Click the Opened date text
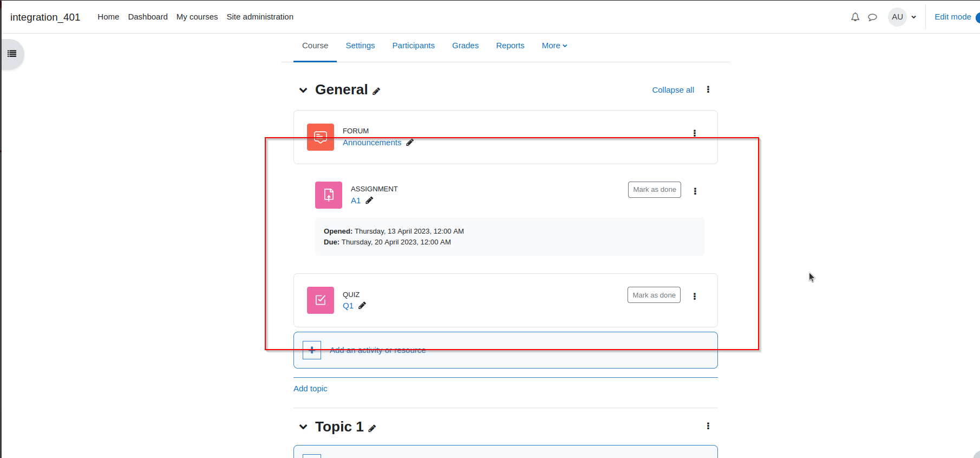Screen dimensions: 980x458 (394, 231)
